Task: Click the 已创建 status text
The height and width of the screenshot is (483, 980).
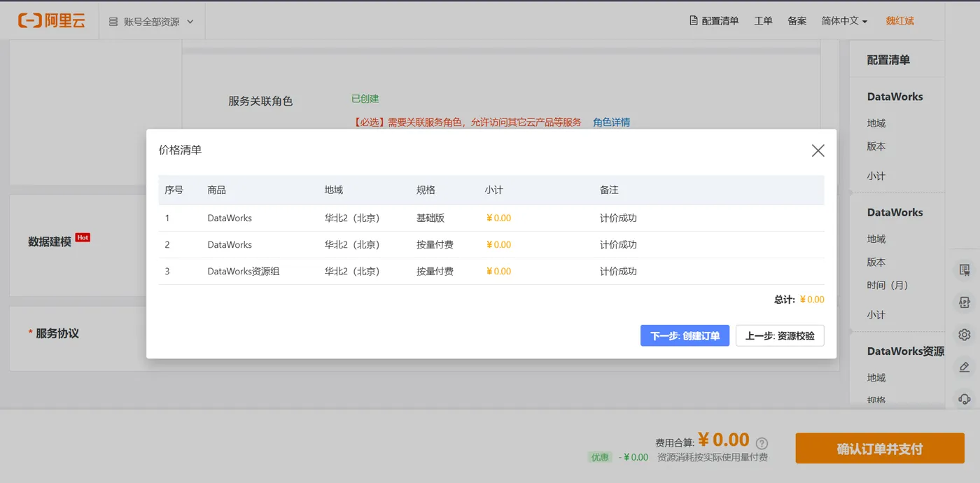Action: (x=365, y=99)
